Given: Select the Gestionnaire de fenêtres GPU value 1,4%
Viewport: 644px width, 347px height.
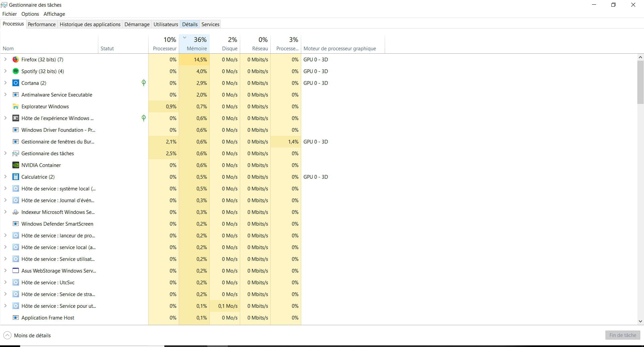Looking at the screenshot, I should pyautogui.click(x=293, y=142).
